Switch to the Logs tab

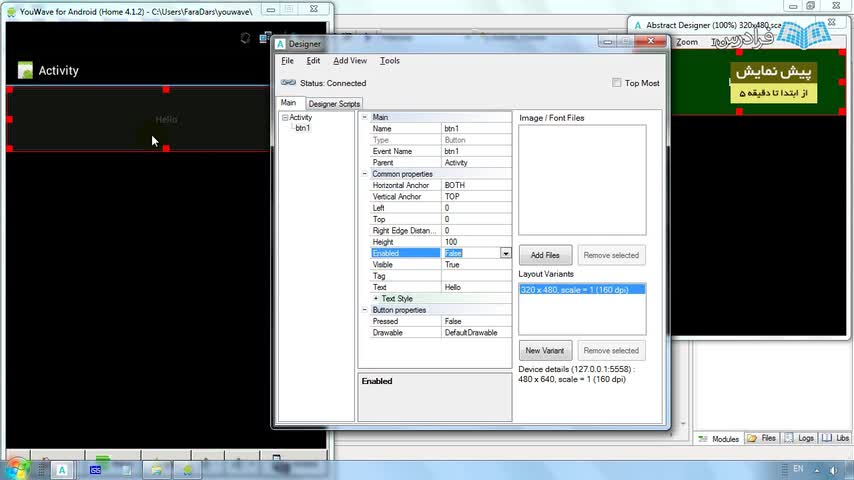coord(800,438)
